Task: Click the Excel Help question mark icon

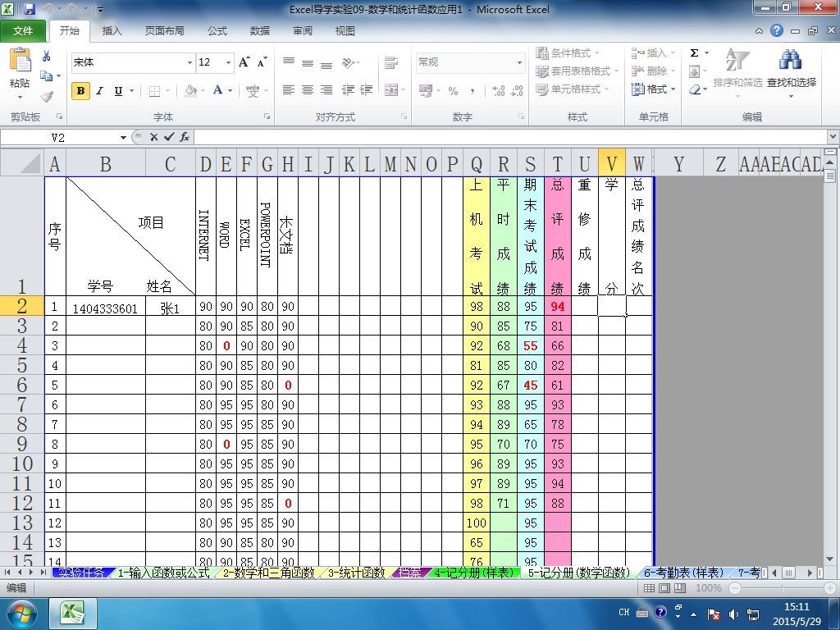Action: coord(777,30)
